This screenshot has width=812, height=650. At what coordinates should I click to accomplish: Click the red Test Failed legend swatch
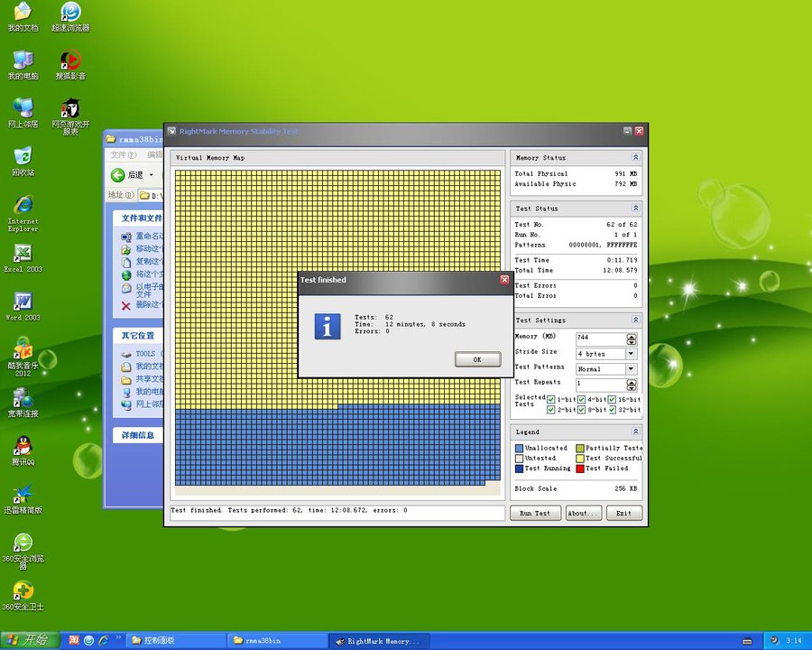[x=580, y=469]
